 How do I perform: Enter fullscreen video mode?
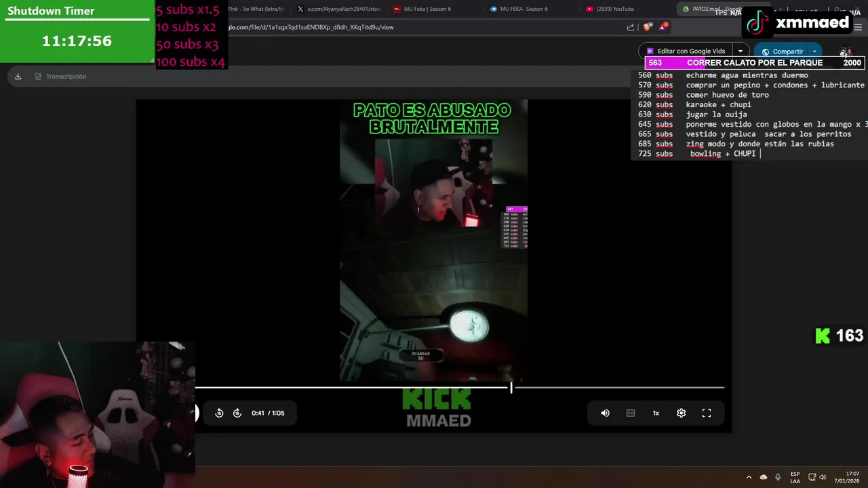(706, 413)
